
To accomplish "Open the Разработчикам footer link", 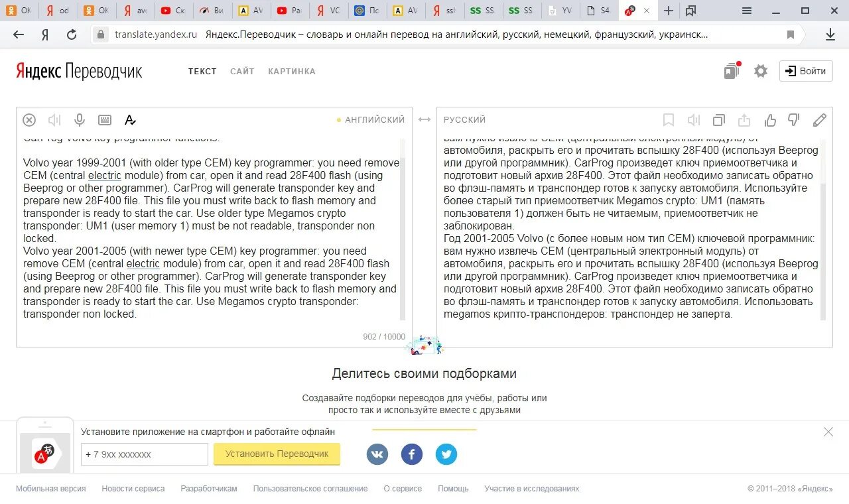I will tap(209, 489).
